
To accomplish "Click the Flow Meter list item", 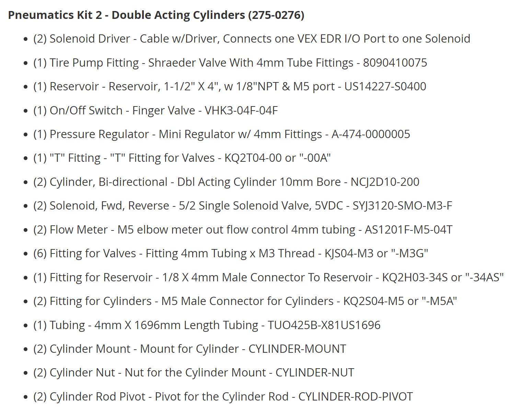I will (x=242, y=230).
